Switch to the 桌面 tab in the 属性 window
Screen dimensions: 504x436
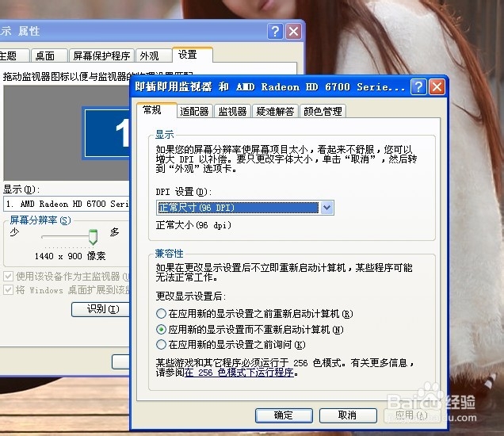[49, 56]
